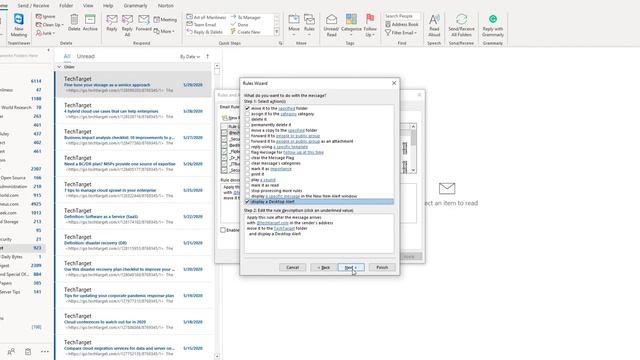Viewport: 640px width, 360px height.
Task: Run the Done quick step
Action: (239, 24)
